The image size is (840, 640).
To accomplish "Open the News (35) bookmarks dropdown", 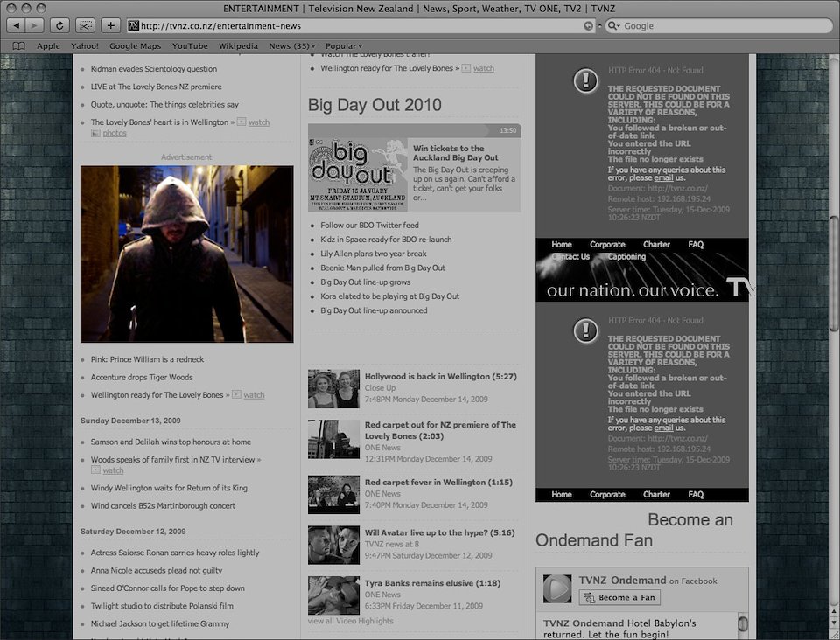I will point(292,46).
